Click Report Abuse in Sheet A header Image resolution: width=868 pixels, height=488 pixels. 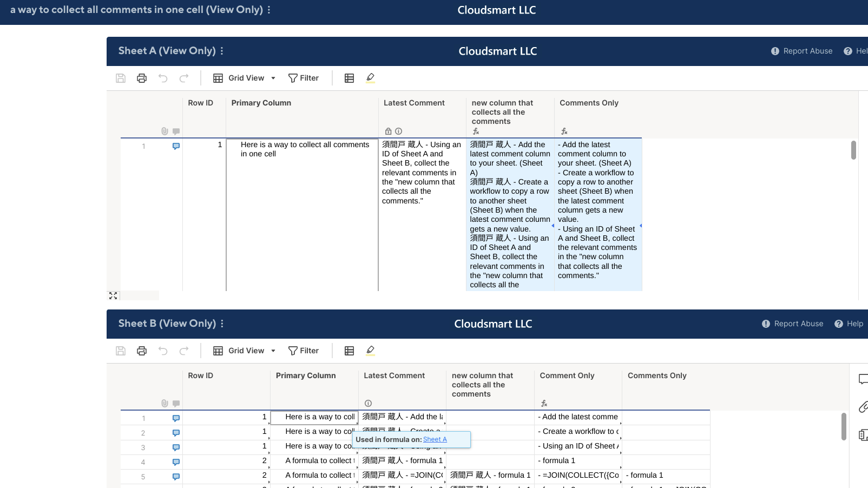[x=801, y=51]
